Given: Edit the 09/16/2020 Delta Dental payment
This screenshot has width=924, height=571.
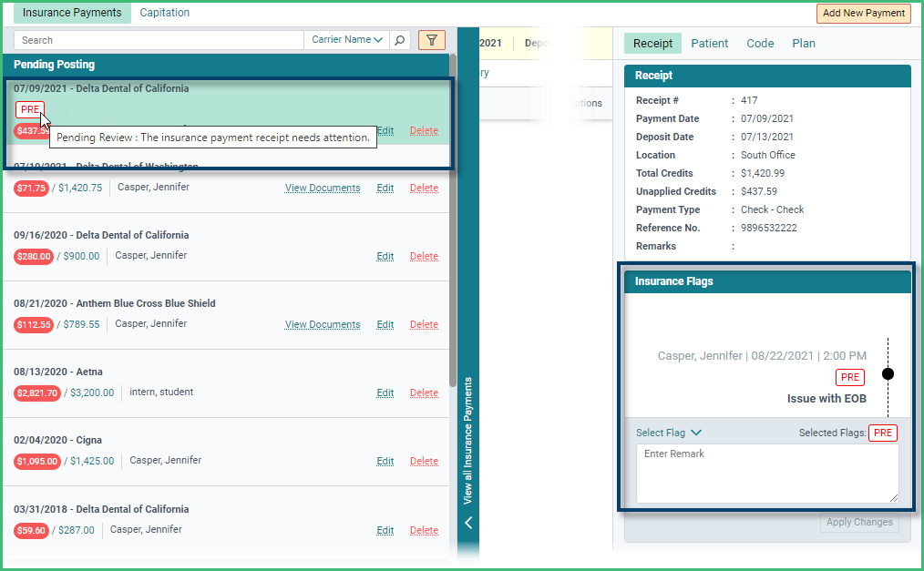Looking at the screenshot, I should (385, 256).
